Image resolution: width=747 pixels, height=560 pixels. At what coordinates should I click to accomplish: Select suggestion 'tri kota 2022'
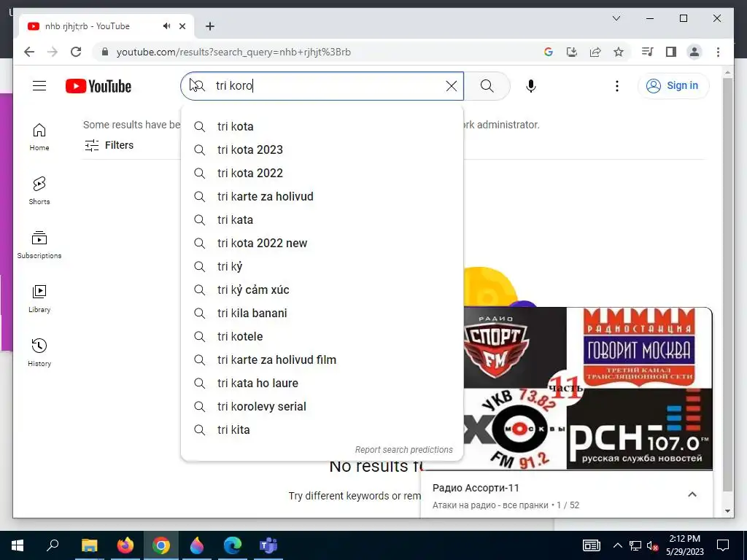pyautogui.click(x=322, y=174)
